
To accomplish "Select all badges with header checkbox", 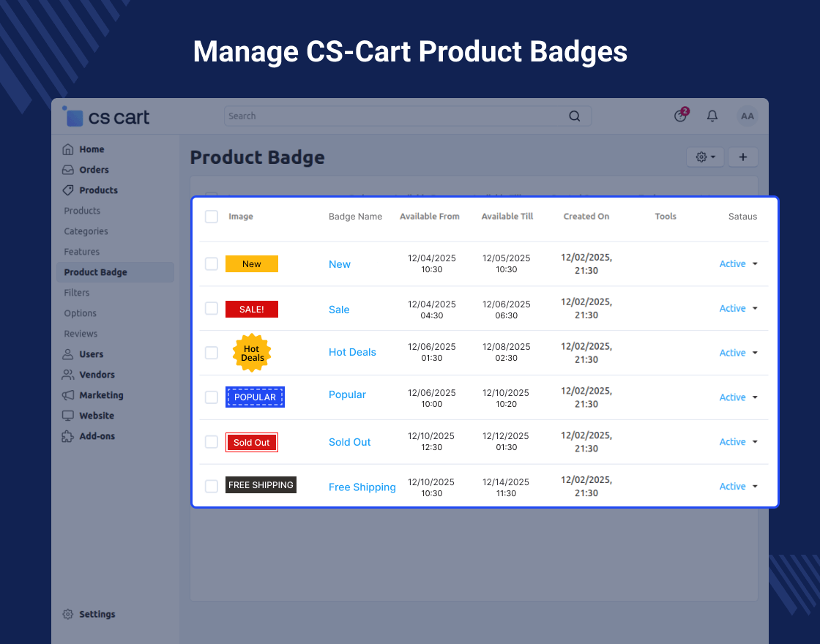I will tap(212, 217).
